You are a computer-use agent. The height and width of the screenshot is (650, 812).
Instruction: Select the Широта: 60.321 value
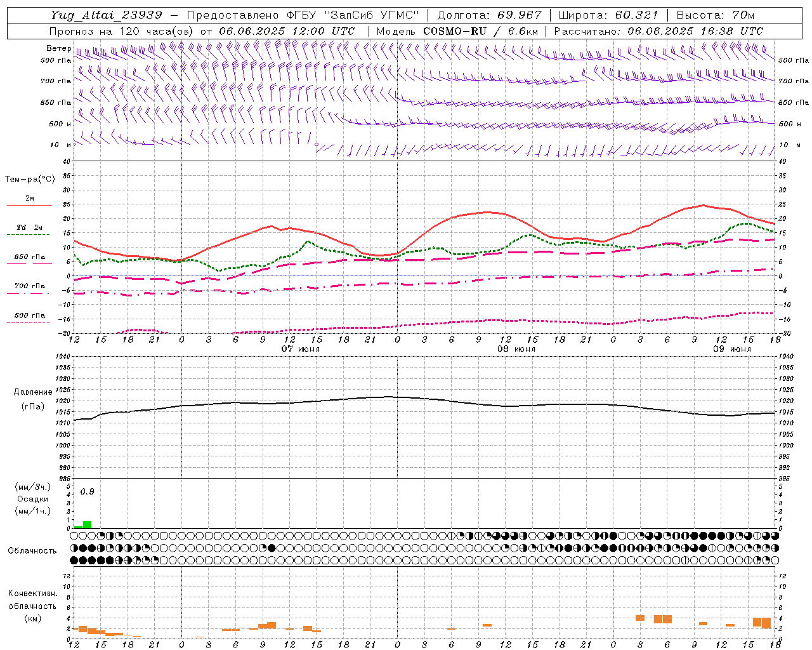pyautogui.click(x=608, y=15)
